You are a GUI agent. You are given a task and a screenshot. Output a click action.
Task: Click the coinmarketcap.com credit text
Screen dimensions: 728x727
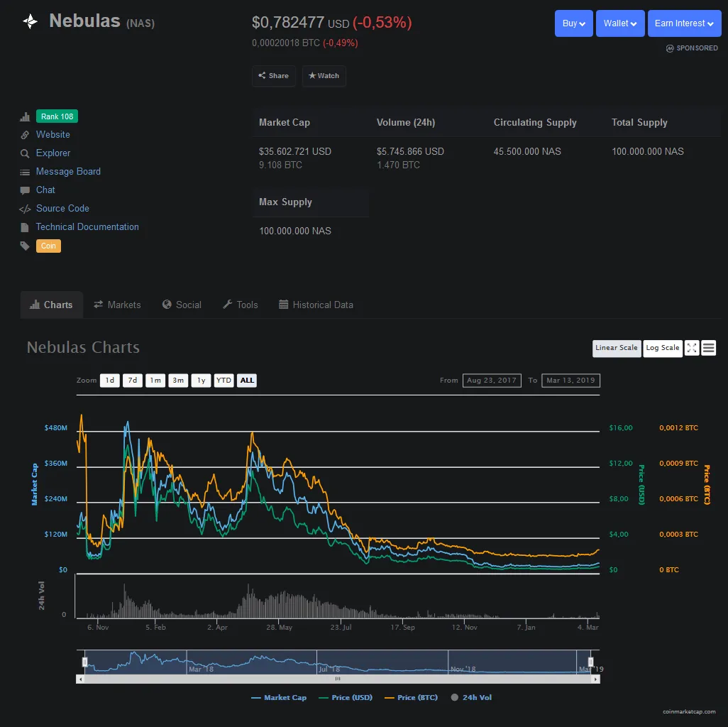(x=689, y=711)
